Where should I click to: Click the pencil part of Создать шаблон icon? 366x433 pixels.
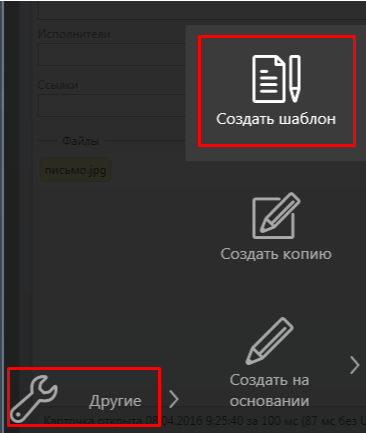295,79
